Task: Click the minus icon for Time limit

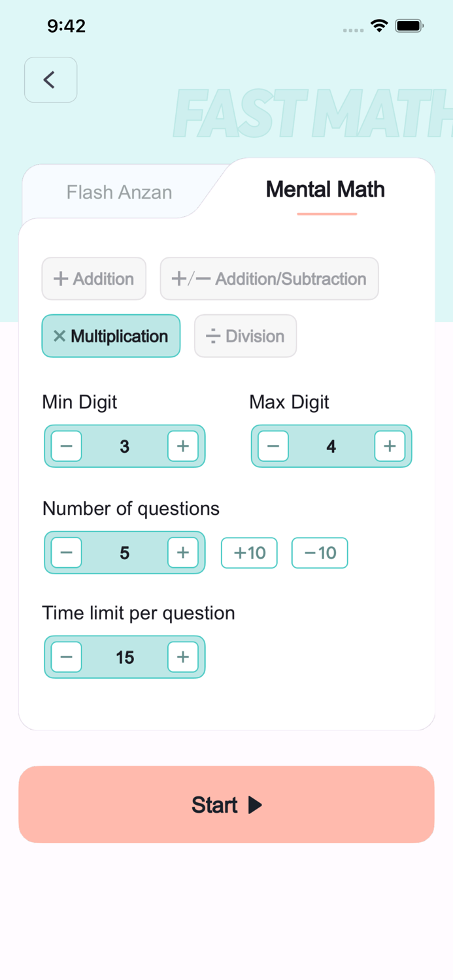Action: [x=66, y=657]
